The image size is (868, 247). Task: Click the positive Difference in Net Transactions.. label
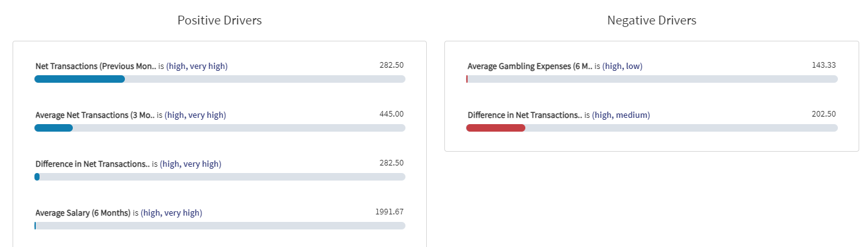[92, 164]
